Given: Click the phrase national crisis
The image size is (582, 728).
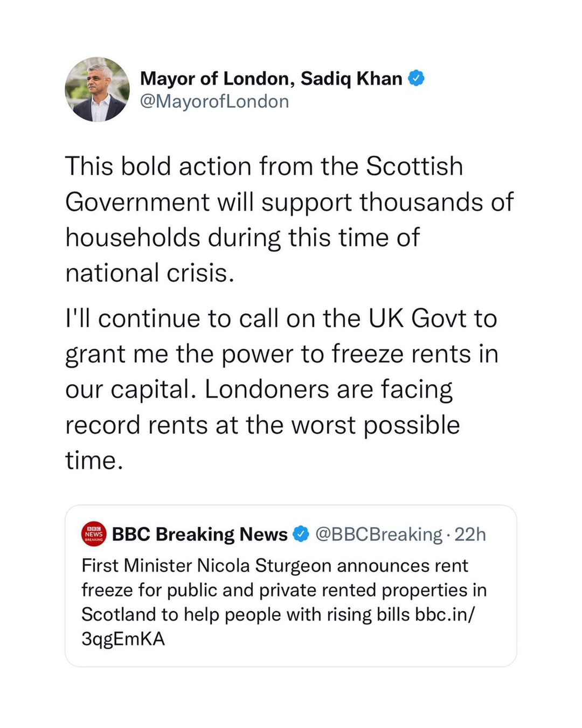Looking at the screenshot, I should pyautogui.click(x=150, y=273).
